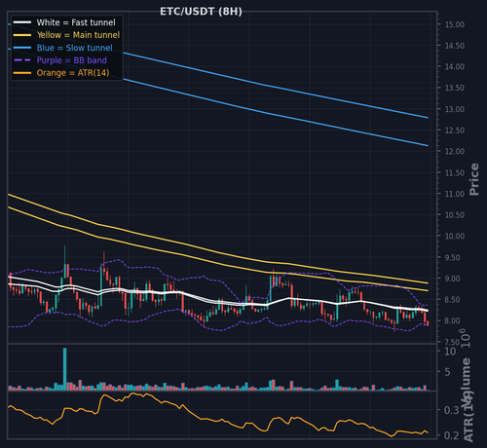Click the 10.00 price axis label
Image resolution: width=487 pixels, height=448 pixels.
click(x=455, y=236)
